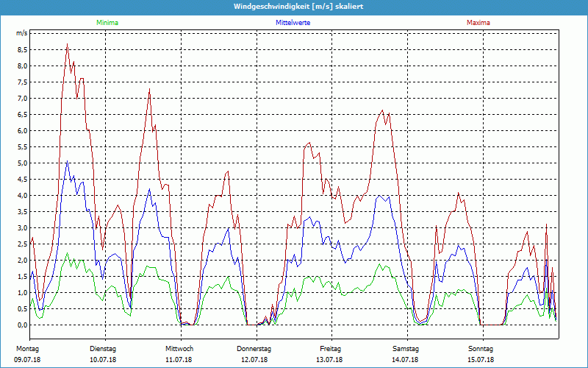
Task: Click the '5,5' y-axis value
Action: pyautogui.click(x=23, y=146)
